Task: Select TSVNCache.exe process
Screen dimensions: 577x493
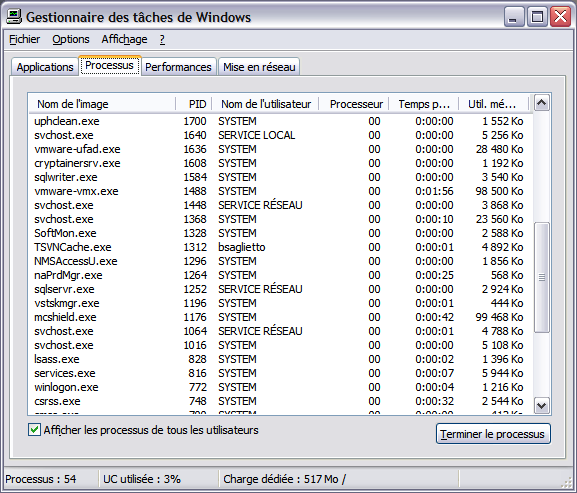Action: pos(280,247)
